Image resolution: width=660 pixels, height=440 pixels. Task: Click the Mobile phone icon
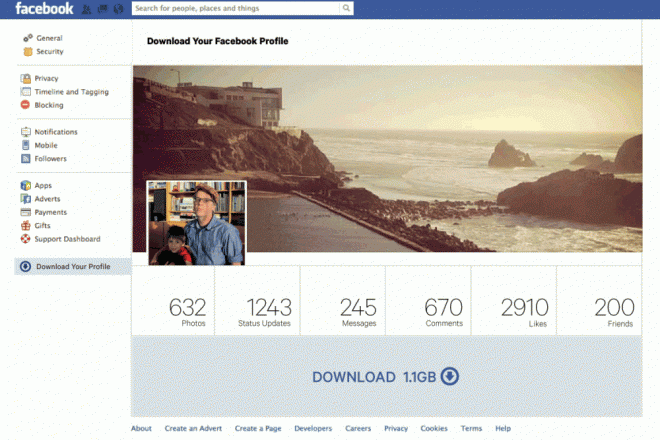tap(26, 145)
